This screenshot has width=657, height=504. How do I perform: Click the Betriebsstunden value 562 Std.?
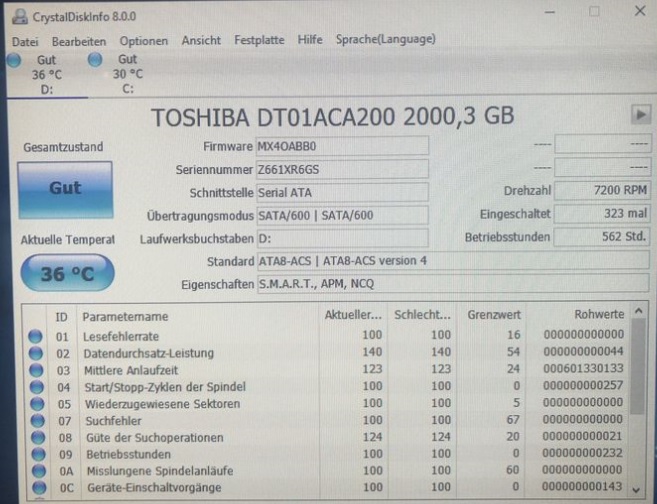(x=602, y=237)
